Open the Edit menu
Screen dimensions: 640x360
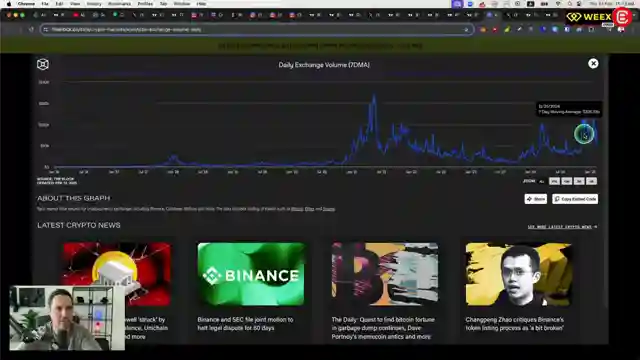tap(60, 4)
